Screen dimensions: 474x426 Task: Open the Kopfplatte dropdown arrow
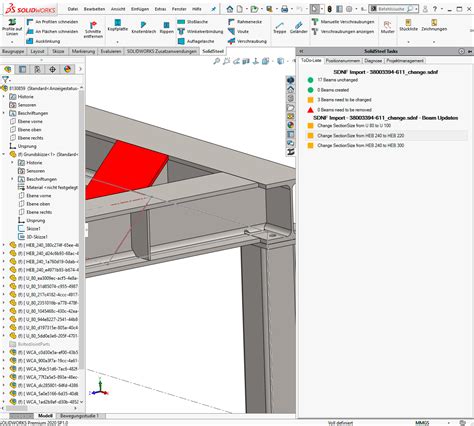(x=118, y=42)
